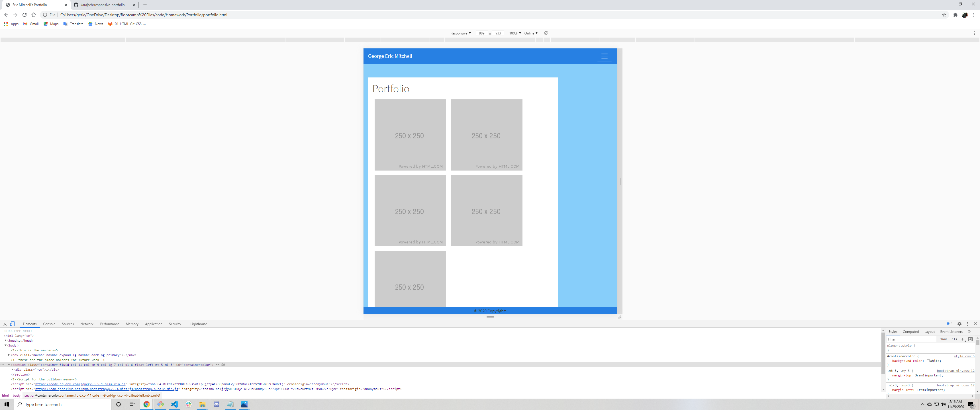Bookmark this page with the star icon

pyautogui.click(x=944, y=15)
